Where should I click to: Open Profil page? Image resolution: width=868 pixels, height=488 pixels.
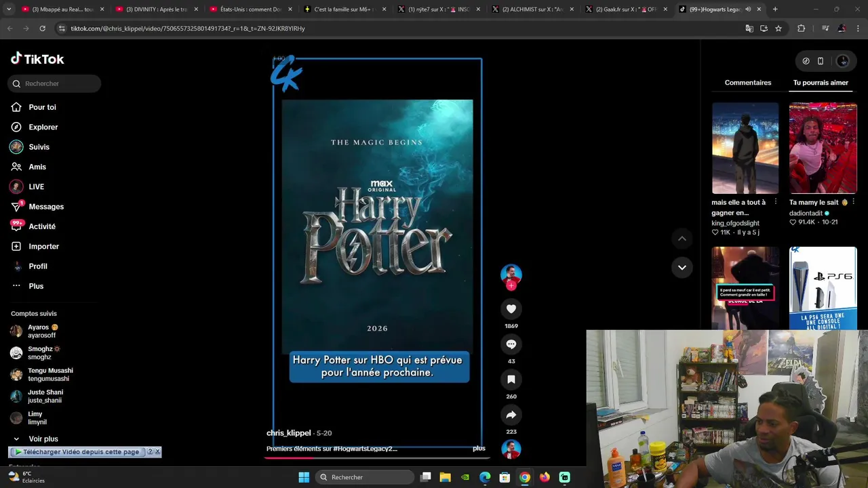(29, 266)
